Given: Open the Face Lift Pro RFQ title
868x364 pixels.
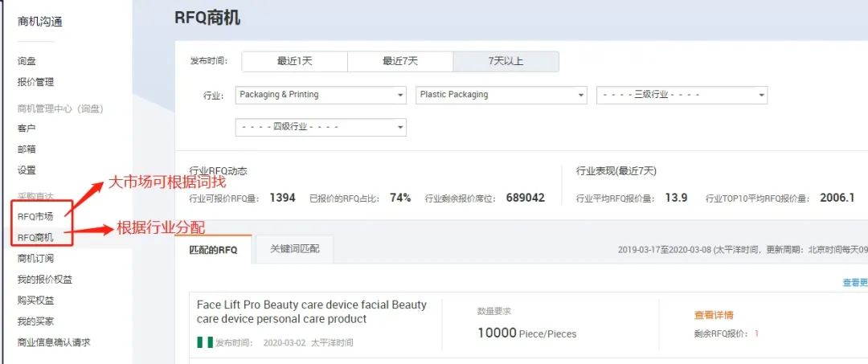Looking at the screenshot, I should [312, 312].
